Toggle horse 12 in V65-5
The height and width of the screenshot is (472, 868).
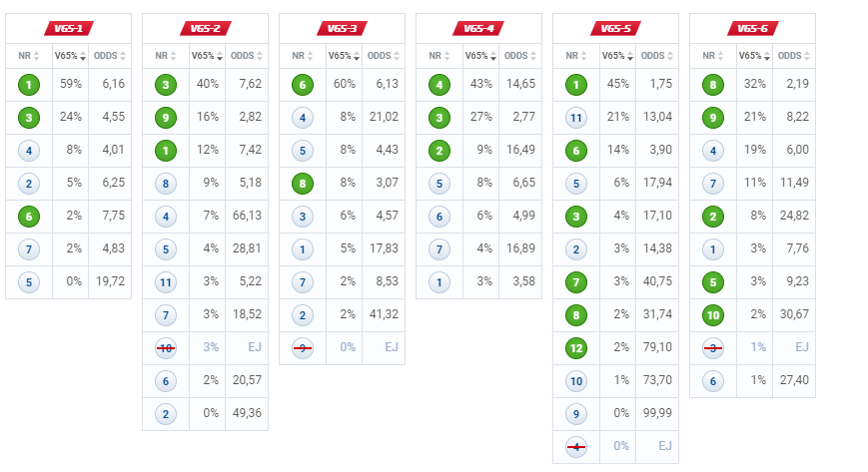pyautogui.click(x=576, y=348)
